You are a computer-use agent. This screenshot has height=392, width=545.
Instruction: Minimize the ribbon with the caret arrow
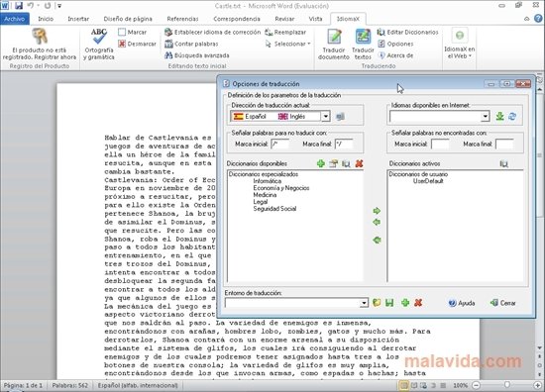[x=527, y=19]
